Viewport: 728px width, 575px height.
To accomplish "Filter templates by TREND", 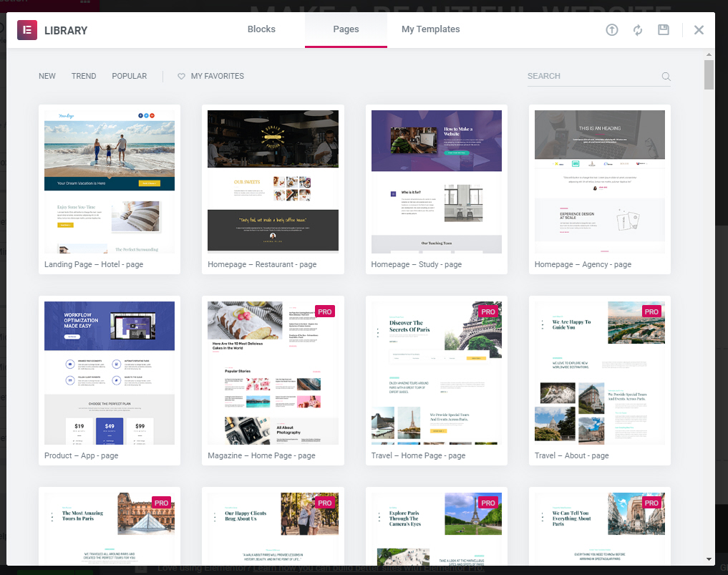I will pos(84,76).
